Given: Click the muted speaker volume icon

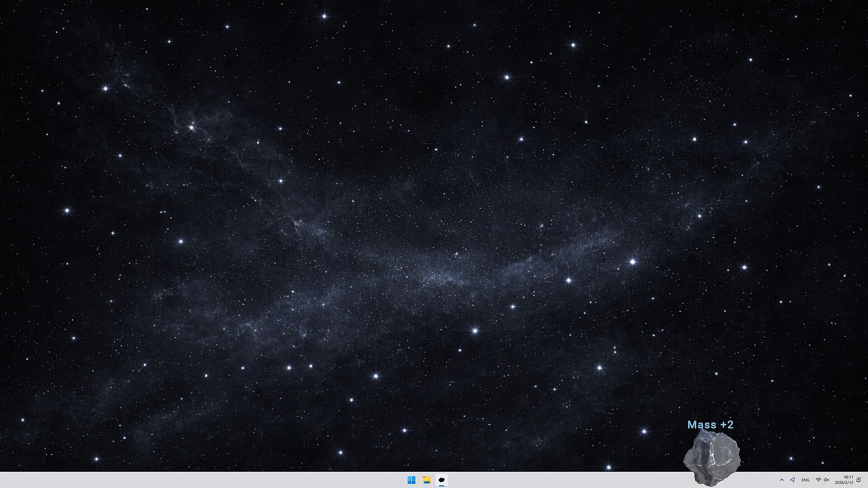Looking at the screenshot, I should (x=826, y=480).
